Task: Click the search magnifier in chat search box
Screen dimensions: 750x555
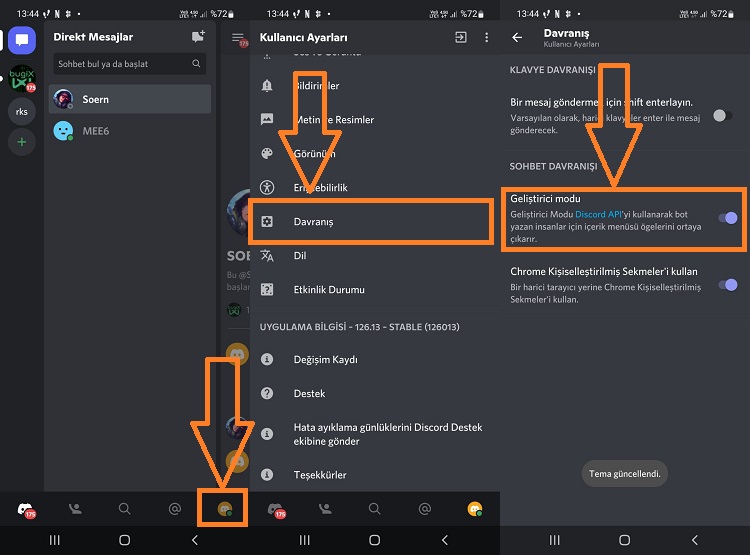Action: 196,64
